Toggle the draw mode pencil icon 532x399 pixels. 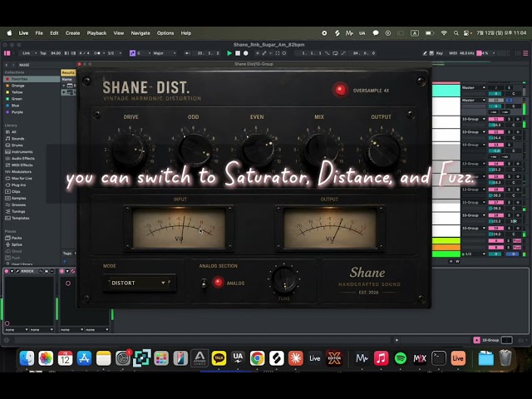click(x=425, y=53)
